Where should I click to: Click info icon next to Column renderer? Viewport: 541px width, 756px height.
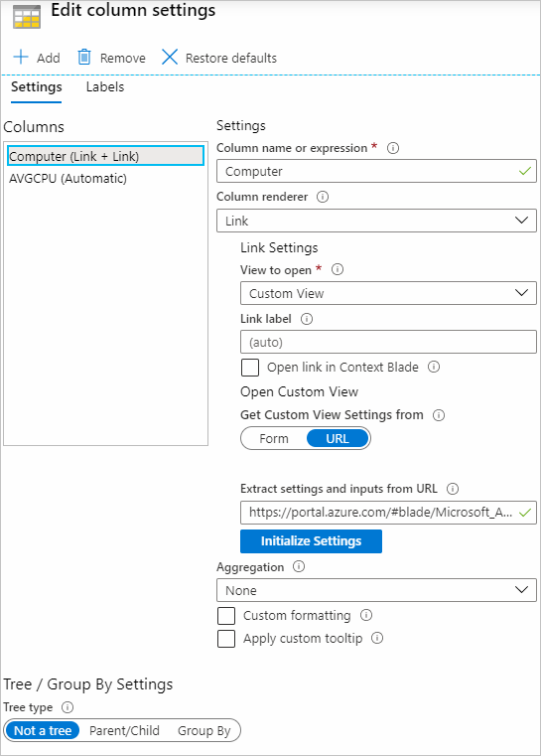(x=323, y=197)
